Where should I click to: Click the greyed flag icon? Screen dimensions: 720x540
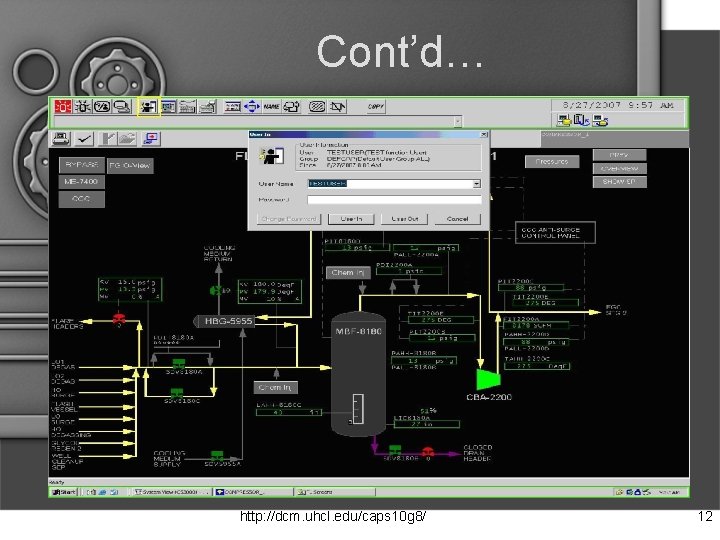click(108, 138)
